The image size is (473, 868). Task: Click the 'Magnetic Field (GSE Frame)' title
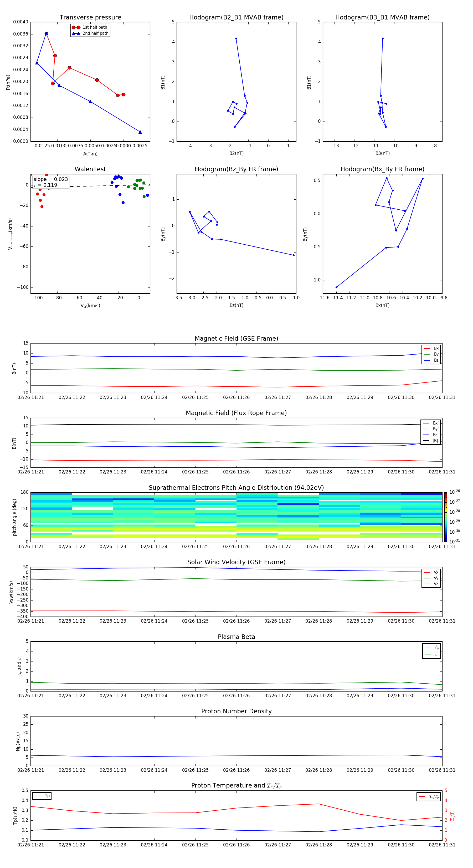click(236, 339)
